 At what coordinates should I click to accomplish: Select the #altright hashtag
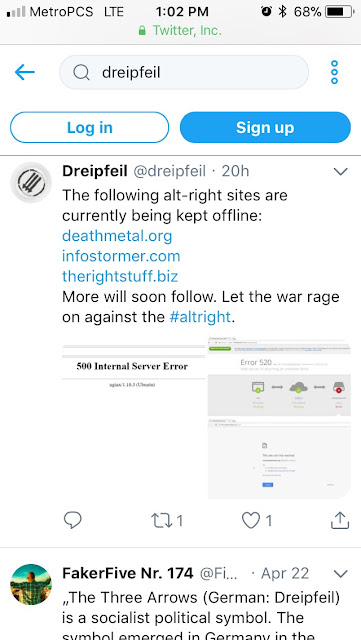click(x=200, y=317)
